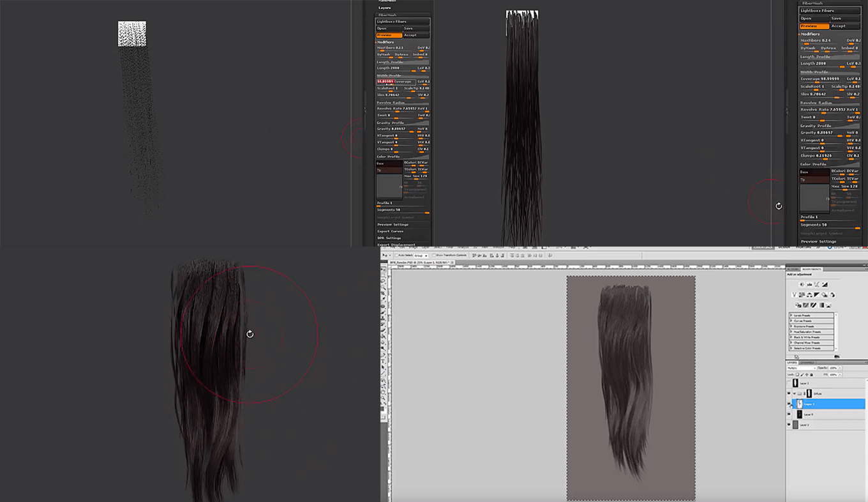Screen dimensions: 868x502
Task: Open Layers menu in left ZBrush panel
Action: 384,8
